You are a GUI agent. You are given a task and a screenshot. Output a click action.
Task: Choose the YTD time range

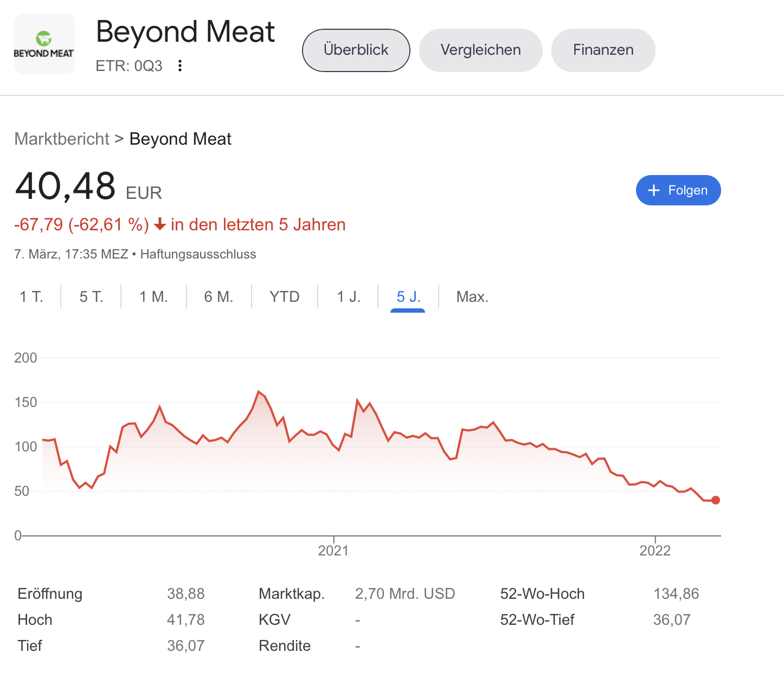(x=284, y=297)
